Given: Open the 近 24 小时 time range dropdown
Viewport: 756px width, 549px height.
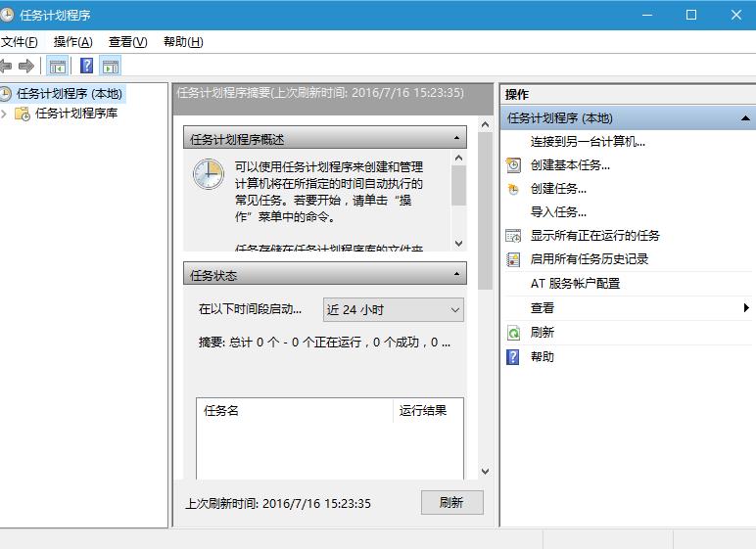Looking at the screenshot, I should [x=393, y=310].
